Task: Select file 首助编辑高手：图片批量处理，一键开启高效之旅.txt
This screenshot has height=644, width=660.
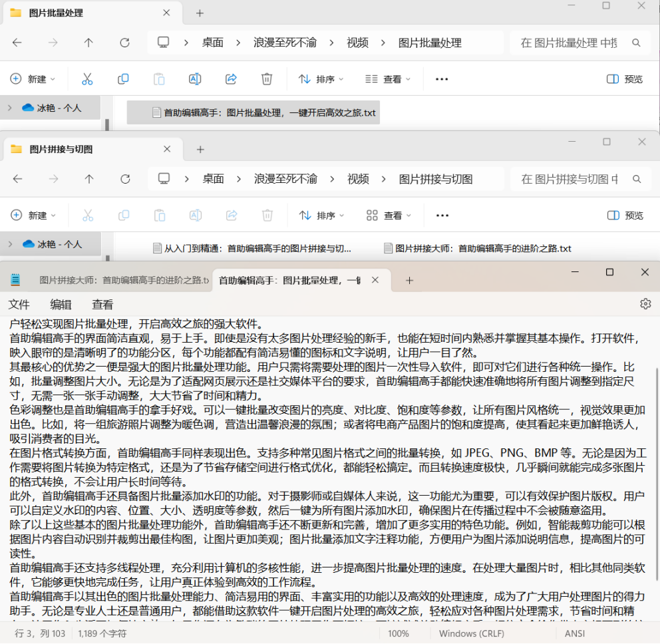Action: (x=253, y=112)
